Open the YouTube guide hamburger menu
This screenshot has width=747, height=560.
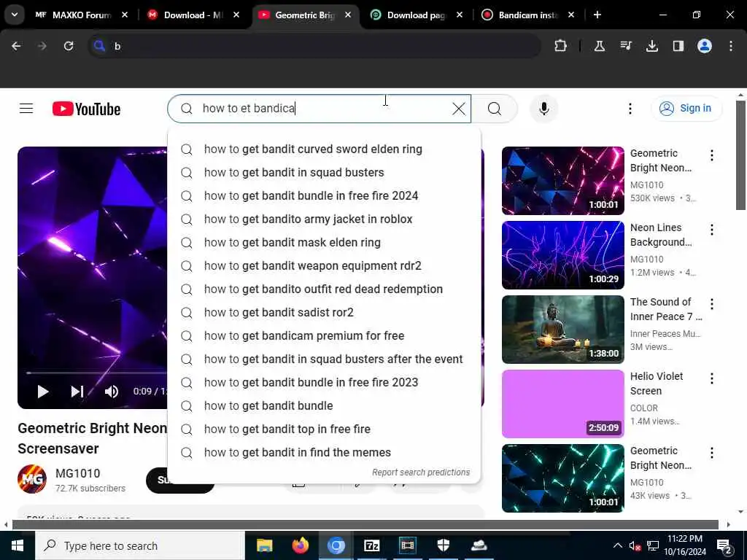point(26,109)
